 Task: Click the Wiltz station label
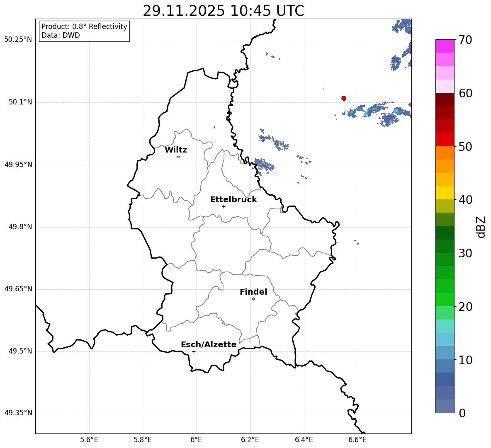(x=176, y=150)
